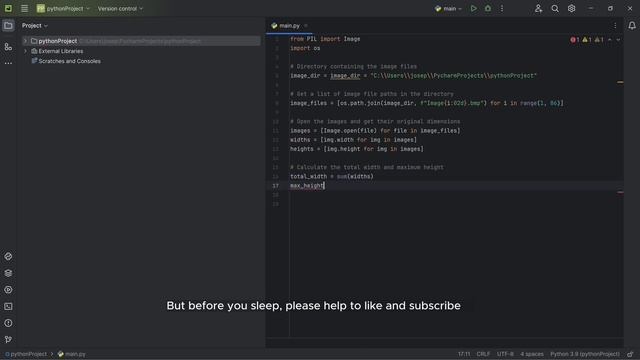
Task: Change 4 spaces indent setting
Action: click(532, 354)
